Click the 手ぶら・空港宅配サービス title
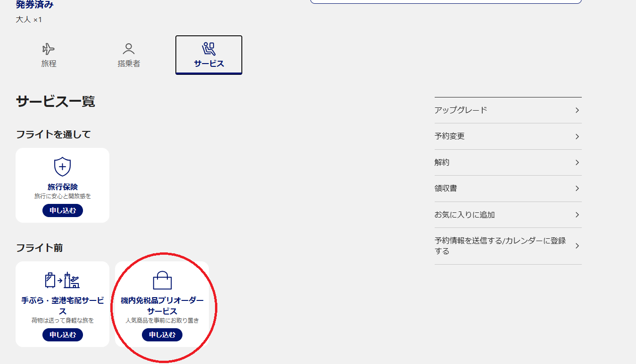 coord(63,306)
